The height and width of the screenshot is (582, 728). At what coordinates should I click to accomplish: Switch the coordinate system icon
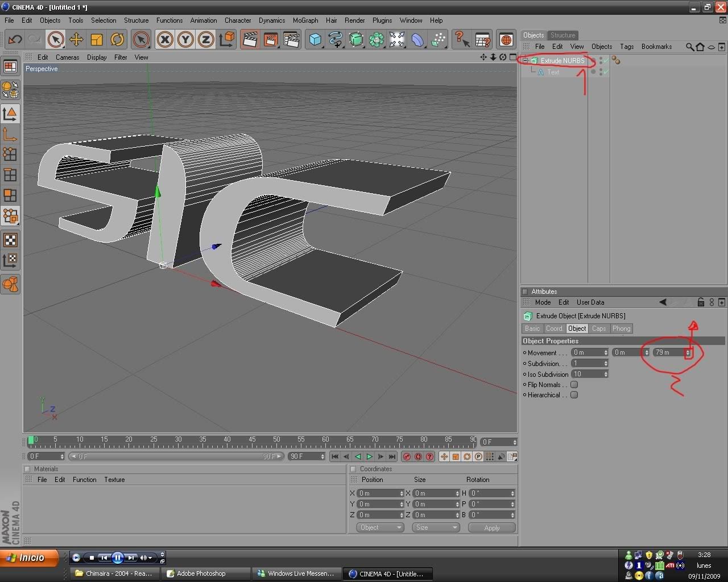[x=226, y=39]
